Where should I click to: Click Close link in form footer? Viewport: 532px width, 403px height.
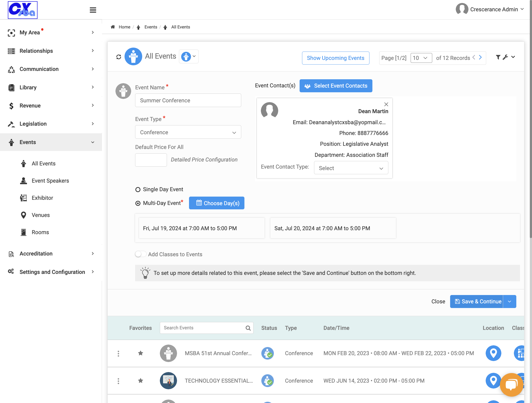point(438,301)
